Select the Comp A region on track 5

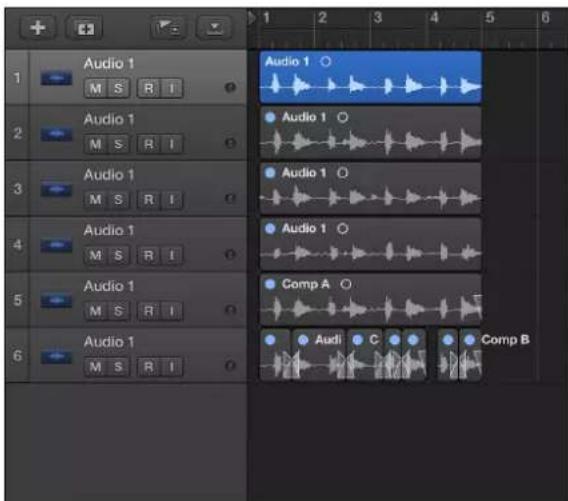tap(371, 300)
